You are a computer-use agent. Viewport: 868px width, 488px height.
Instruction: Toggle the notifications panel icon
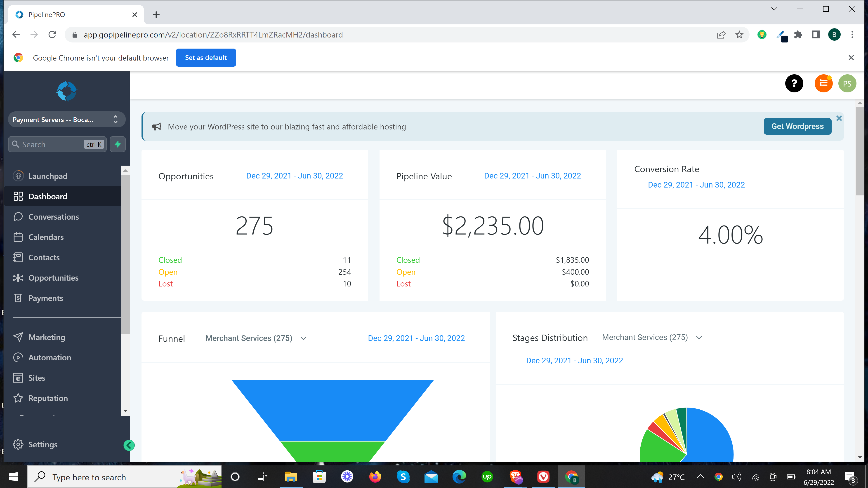coord(823,83)
